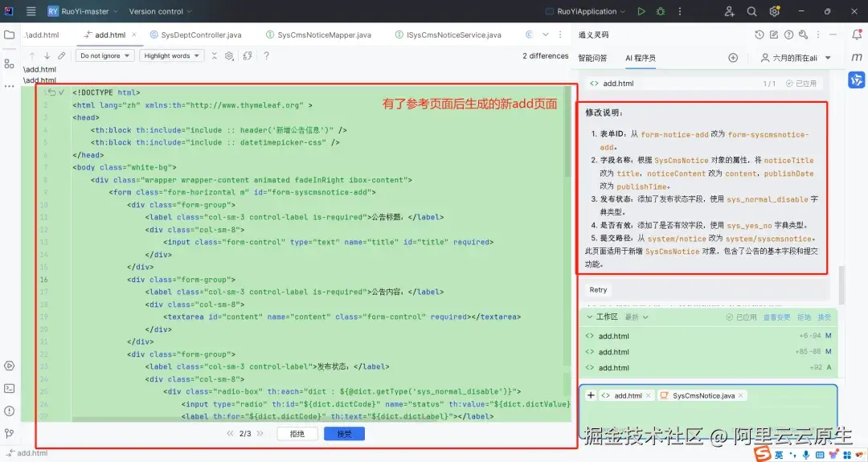Open the main hamburger menu
Screen dimensions: 868x462
[31, 11]
